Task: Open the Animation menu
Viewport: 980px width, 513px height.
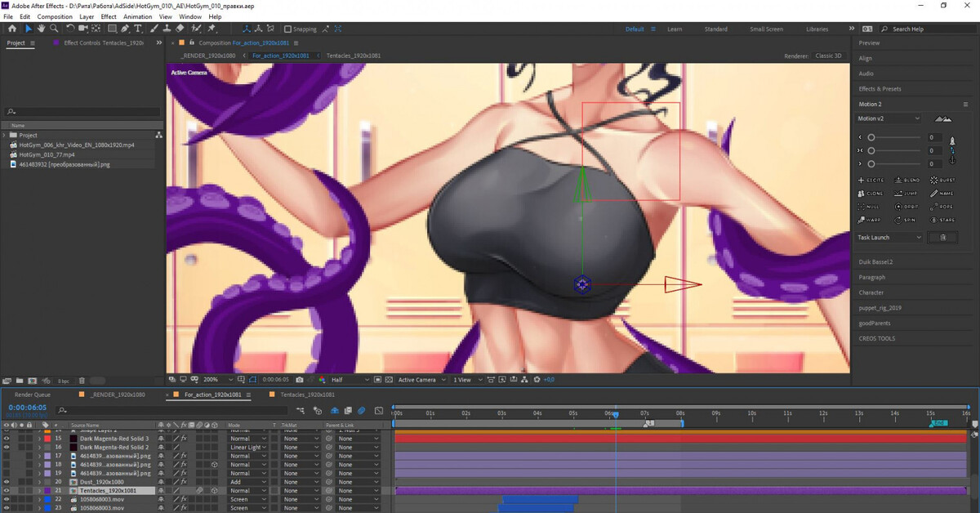Action: click(136, 16)
